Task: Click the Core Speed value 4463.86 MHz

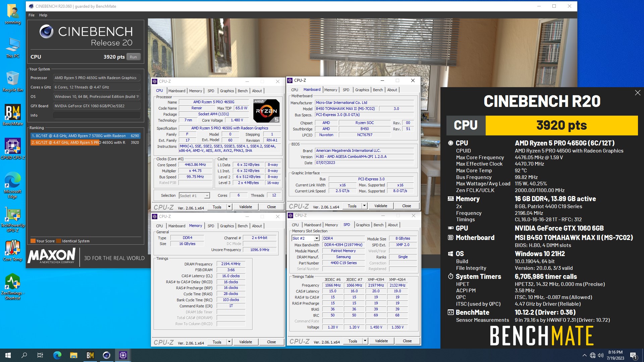Action: tap(195, 165)
